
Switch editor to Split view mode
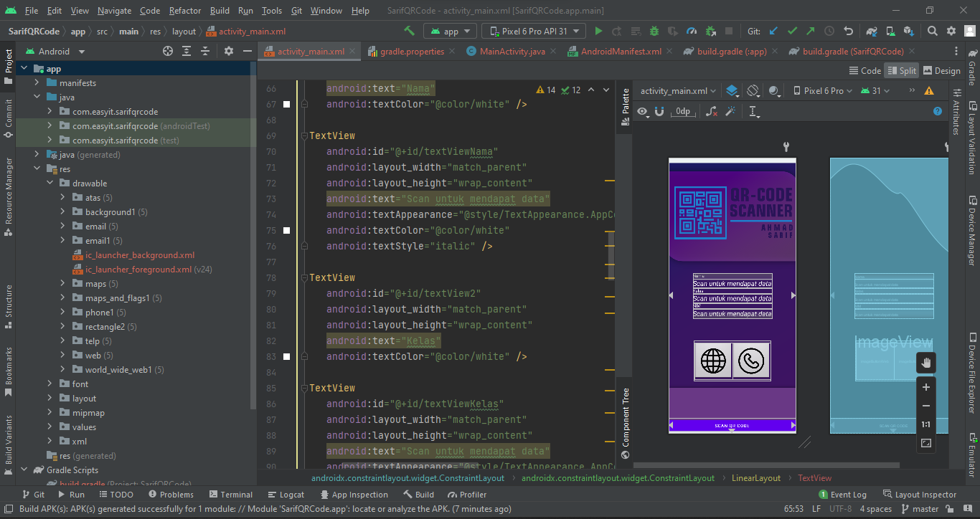point(901,71)
